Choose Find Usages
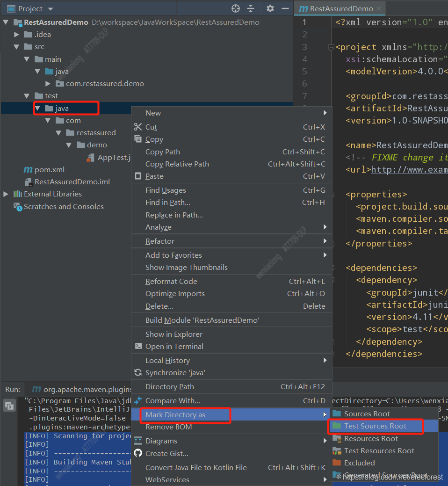This screenshot has height=486, width=448. tap(232, 190)
